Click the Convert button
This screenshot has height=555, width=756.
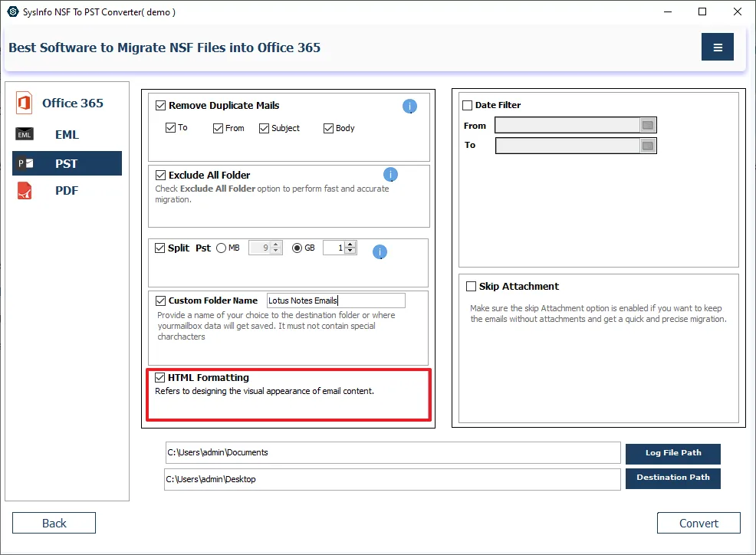698,523
